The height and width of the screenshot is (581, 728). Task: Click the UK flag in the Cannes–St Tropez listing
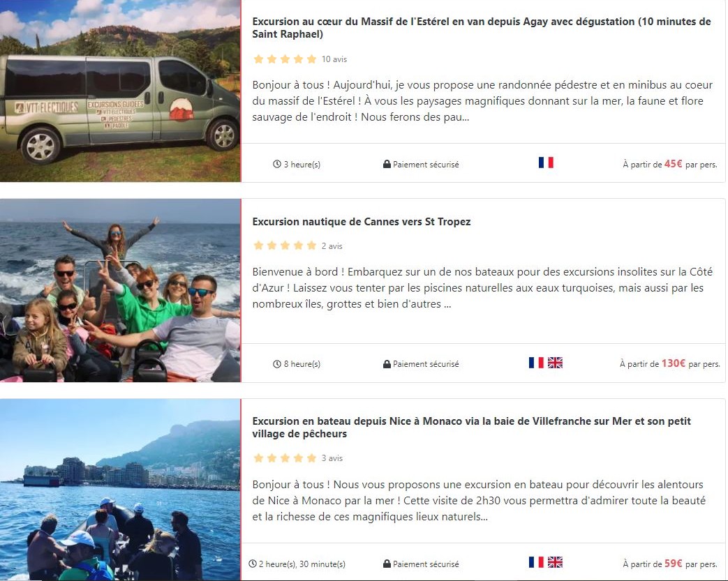(555, 363)
